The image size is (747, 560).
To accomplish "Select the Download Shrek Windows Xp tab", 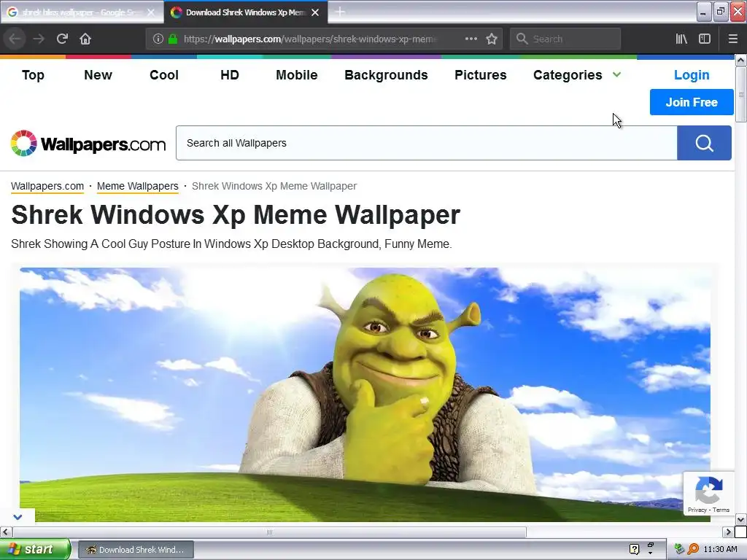I will pos(245,12).
